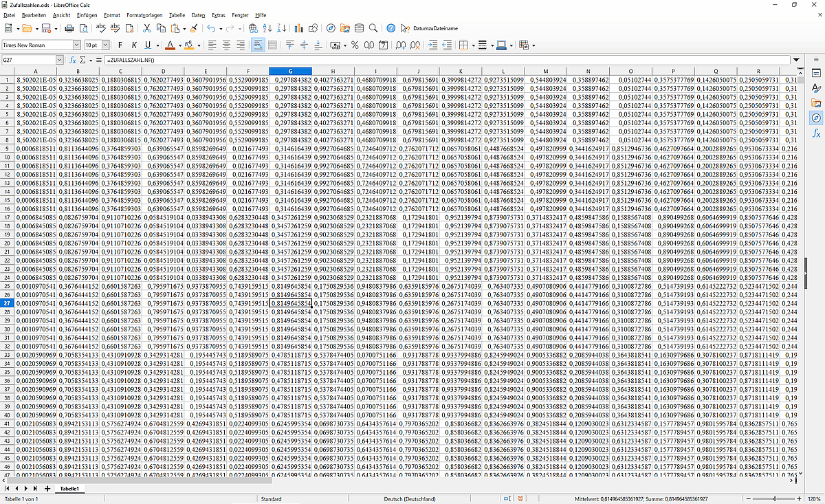This screenshot has width=825, height=504.
Task: Toggle Bold formatting (F button)
Action: point(120,45)
